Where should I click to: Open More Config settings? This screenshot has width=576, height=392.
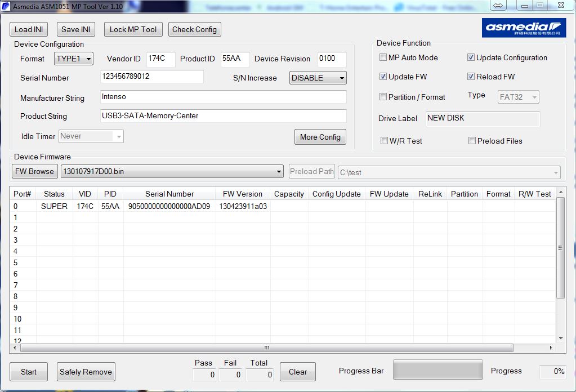point(320,137)
